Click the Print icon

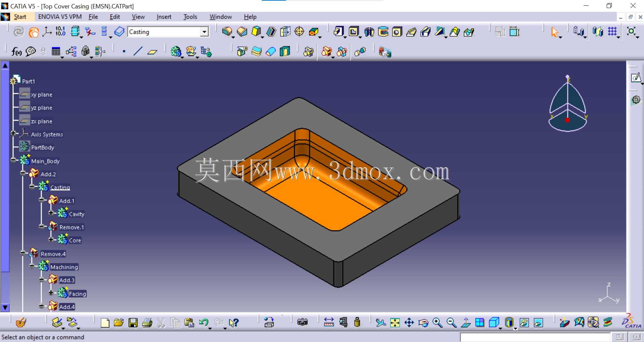click(147, 323)
